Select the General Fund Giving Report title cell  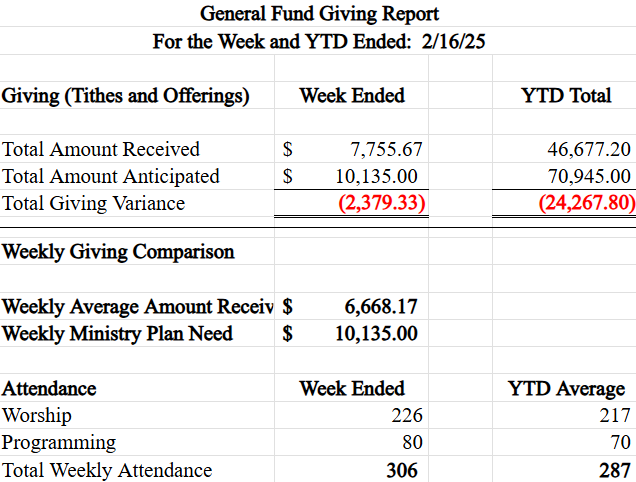(319, 14)
